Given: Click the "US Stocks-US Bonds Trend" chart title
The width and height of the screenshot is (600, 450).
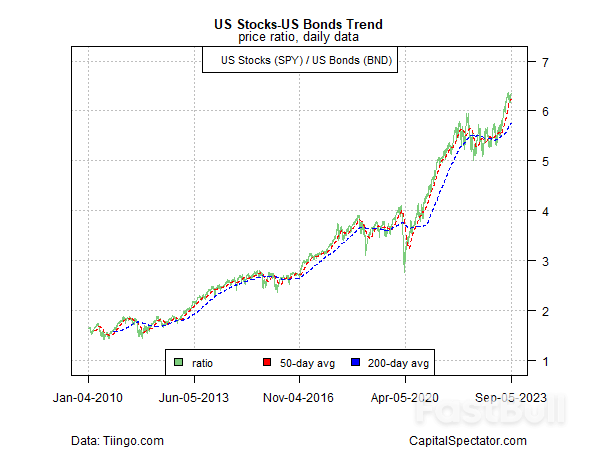Looking at the screenshot, I should 299,24.
